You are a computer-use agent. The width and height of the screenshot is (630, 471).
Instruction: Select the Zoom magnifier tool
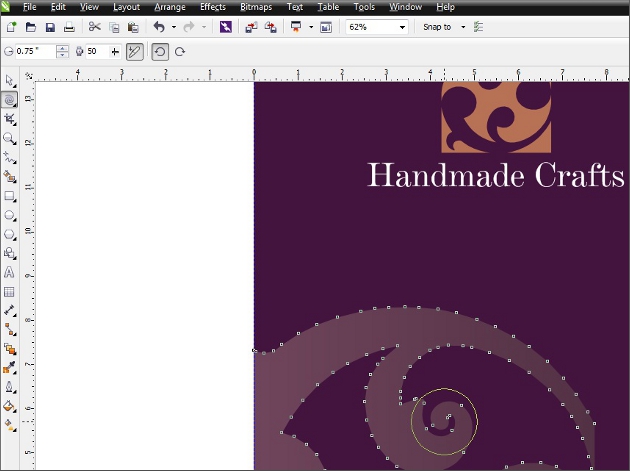(9, 138)
